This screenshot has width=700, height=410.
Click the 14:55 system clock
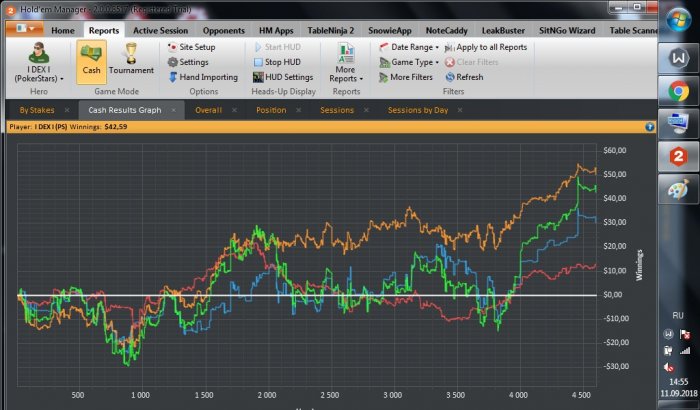pos(679,382)
